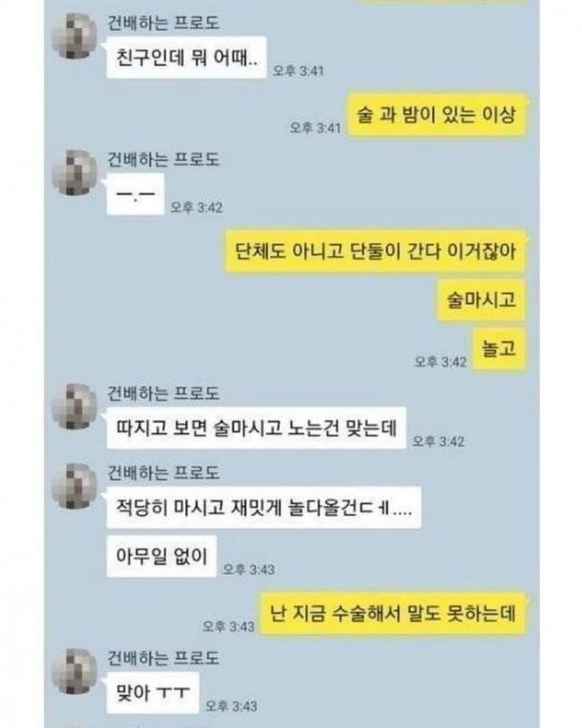Viewport: 582px width, 728px height.
Task: Open profile picture beside "친구인데 뭐 어때.." message
Action: coord(75,36)
